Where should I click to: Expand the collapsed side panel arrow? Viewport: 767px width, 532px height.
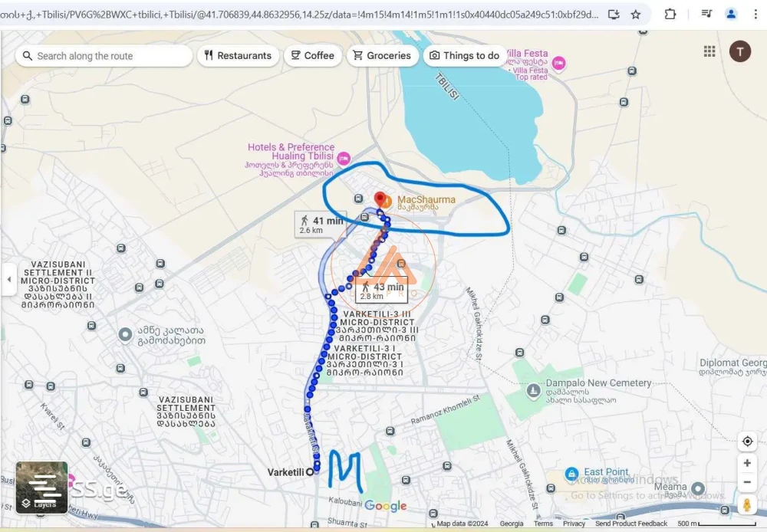(x=8, y=280)
